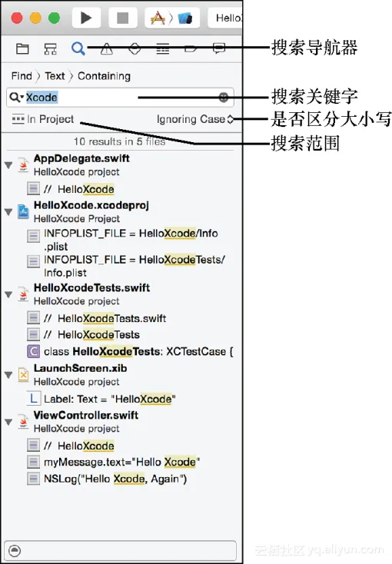Viewport: 392px width, 564px height.
Task: Collapse the HelloXcode.xcodeproj results group
Action: (x=8, y=212)
